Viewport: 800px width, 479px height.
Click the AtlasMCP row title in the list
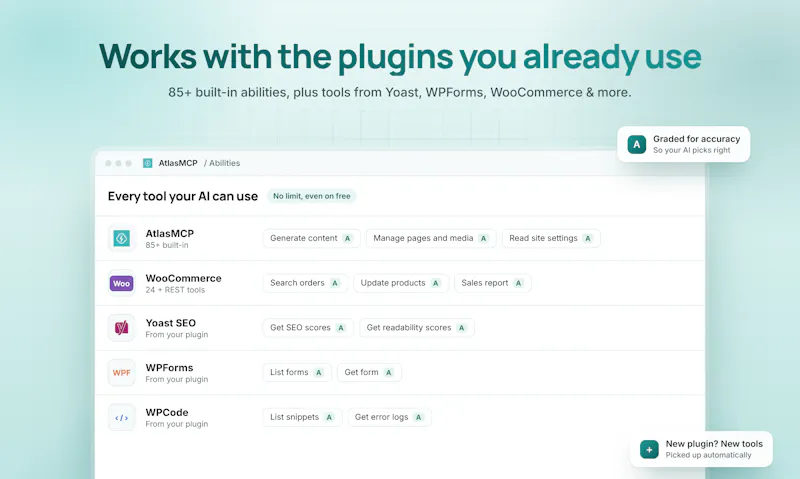pos(169,233)
